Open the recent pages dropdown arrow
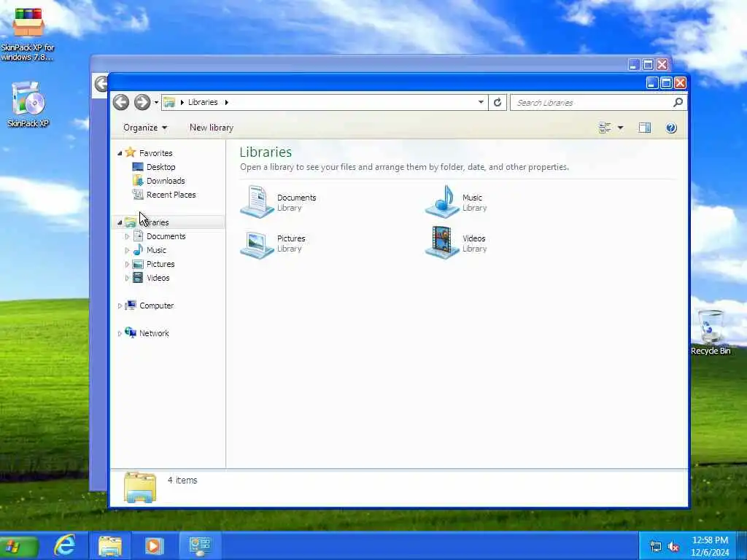This screenshot has width=747, height=560. [156, 102]
